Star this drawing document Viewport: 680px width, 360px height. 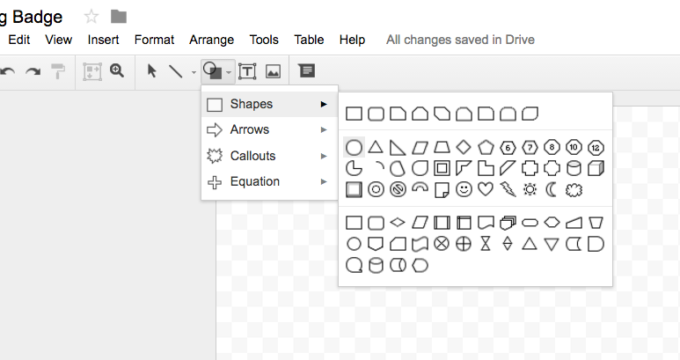point(91,17)
